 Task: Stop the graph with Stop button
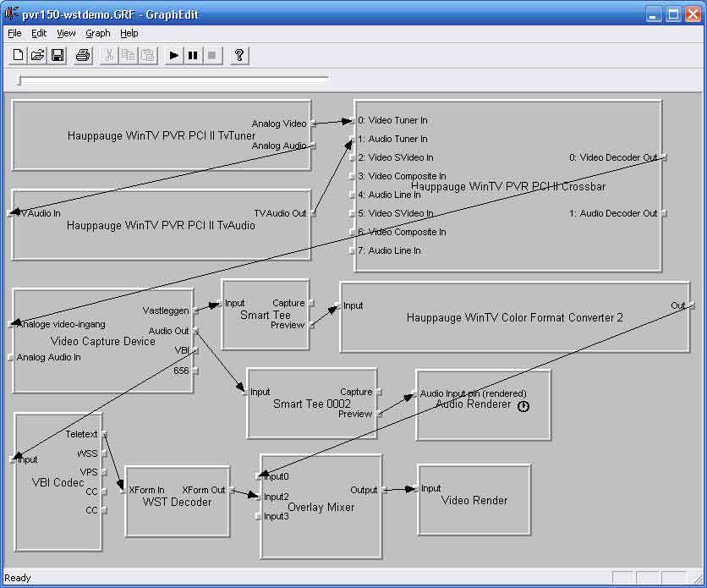tap(212, 56)
